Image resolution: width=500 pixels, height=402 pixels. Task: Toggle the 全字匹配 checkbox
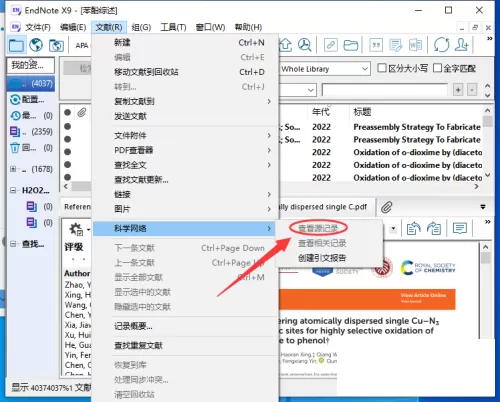coord(437,68)
